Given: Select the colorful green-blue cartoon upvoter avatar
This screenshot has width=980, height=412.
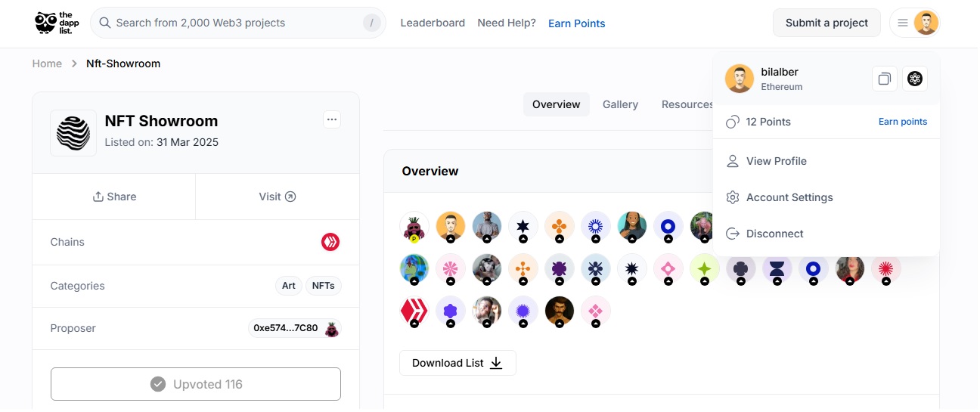Looking at the screenshot, I should (414, 268).
